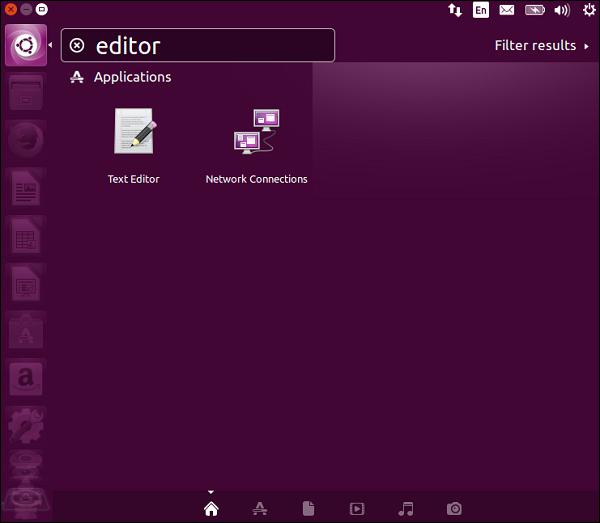Collapse the Applications results category
600x523 pixels.
(131, 77)
